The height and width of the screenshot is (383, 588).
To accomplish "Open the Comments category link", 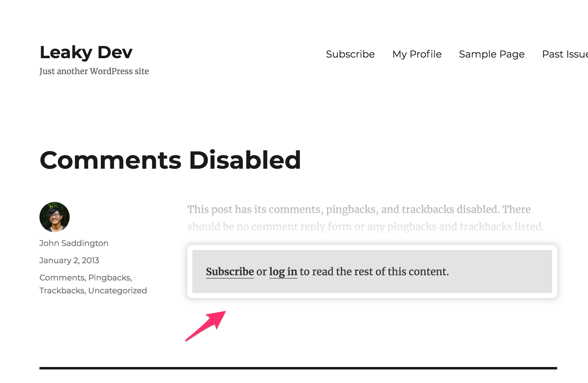I will tap(62, 278).
